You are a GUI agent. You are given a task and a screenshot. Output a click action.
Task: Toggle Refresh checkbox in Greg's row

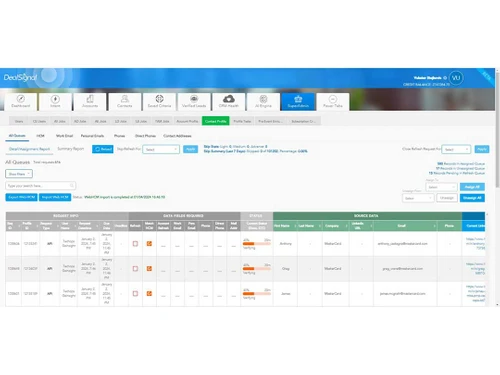135,269
